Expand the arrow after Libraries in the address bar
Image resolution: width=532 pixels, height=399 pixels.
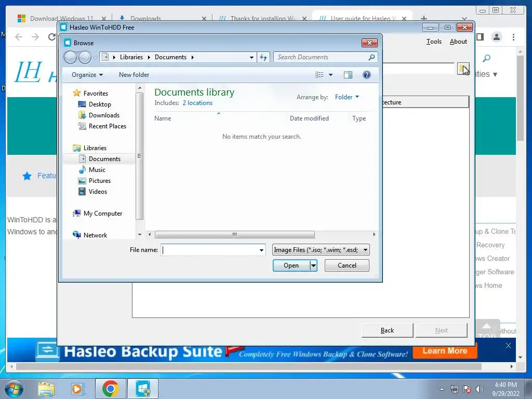tap(149, 57)
